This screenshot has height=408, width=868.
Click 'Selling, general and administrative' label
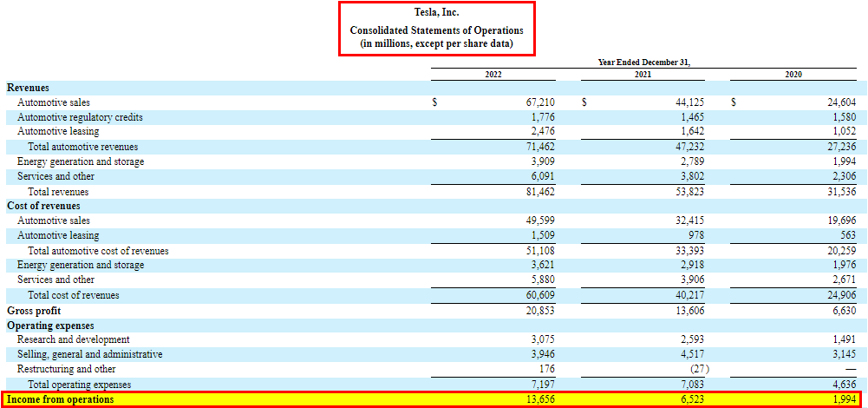pos(89,354)
